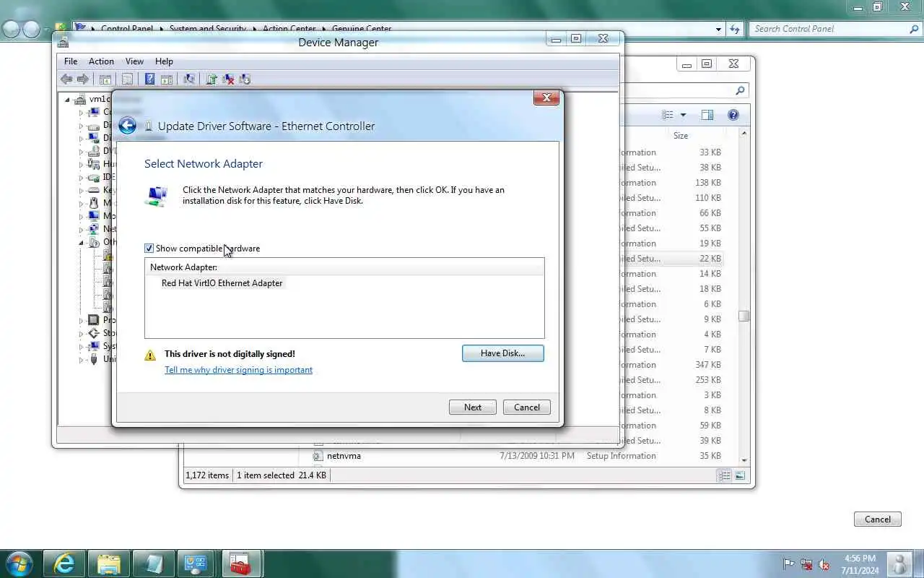Image resolution: width=924 pixels, height=578 pixels.
Task: Expand the Processors tree node
Action: 81,321
